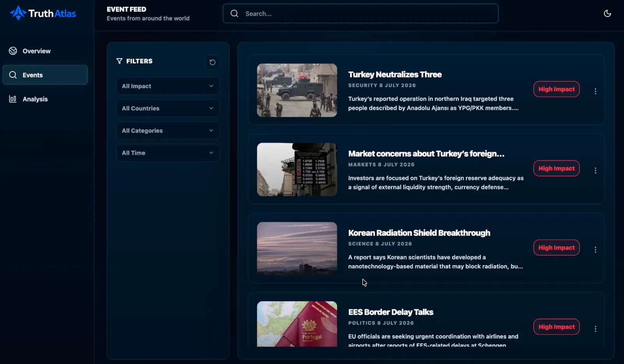Viewport: 624px width, 364px height.
Task: Expand the All Countries dropdown
Action: click(x=168, y=108)
